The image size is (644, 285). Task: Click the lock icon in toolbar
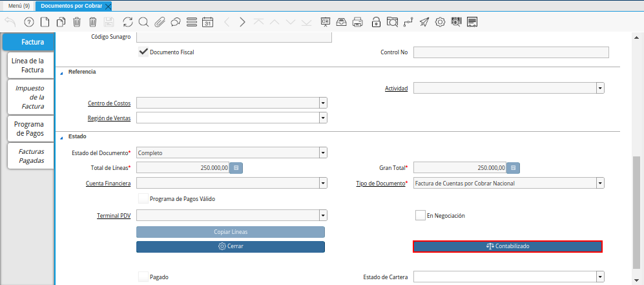(x=376, y=22)
